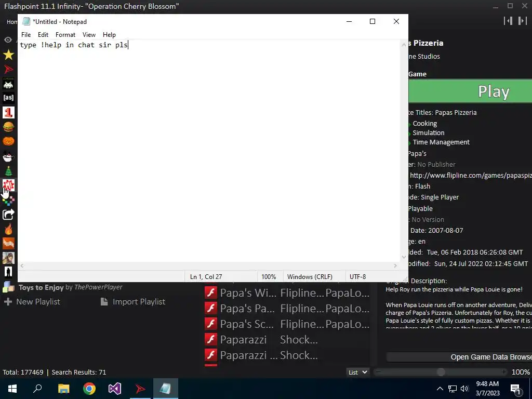
Task: Select the burger playlist icon
Action: 8,127
